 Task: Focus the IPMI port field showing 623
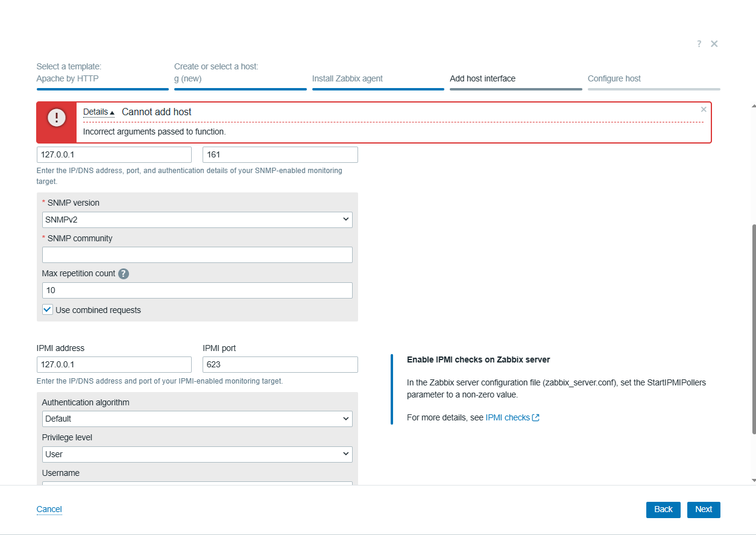click(x=280, y=364)
